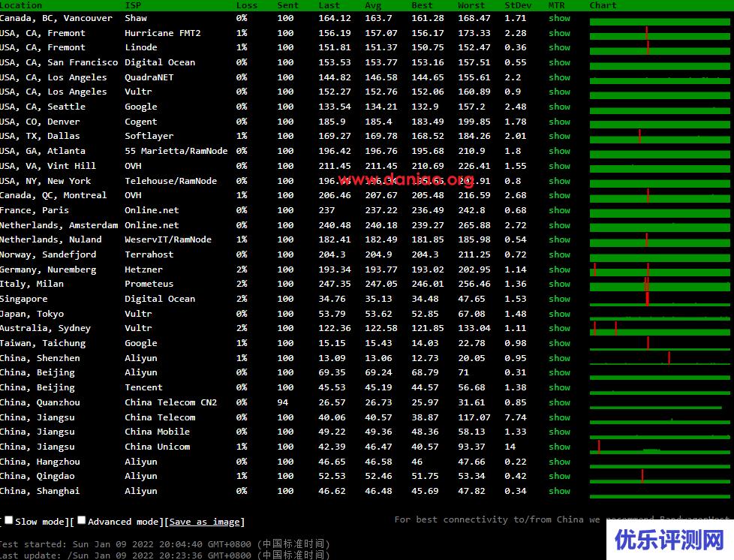Show MTR for Norway, Sandefjord Terrahost
734x560 pixels.
(559, 254)
